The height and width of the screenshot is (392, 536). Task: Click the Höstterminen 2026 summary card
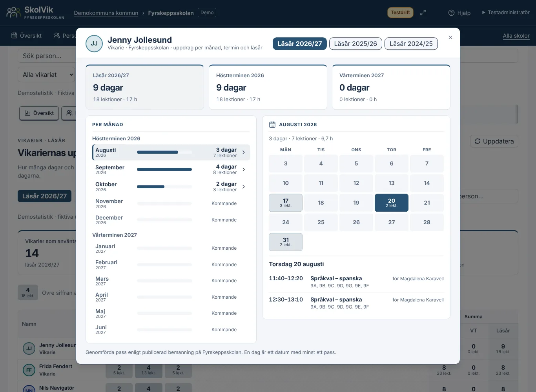click(268, 87)
